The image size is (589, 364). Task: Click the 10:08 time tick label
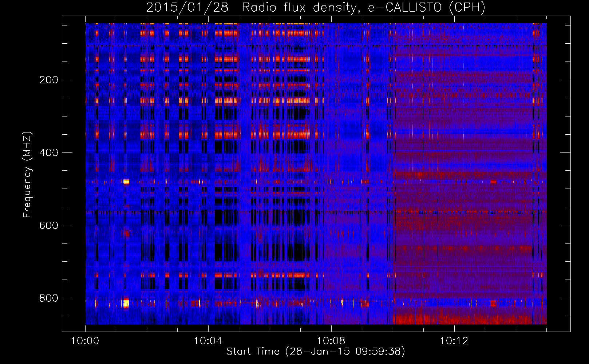coord(331,341)
